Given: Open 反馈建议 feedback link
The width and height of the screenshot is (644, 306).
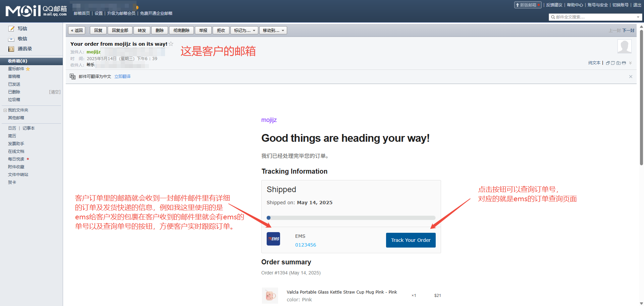Looking at the screenshot, I should point(554,5).
